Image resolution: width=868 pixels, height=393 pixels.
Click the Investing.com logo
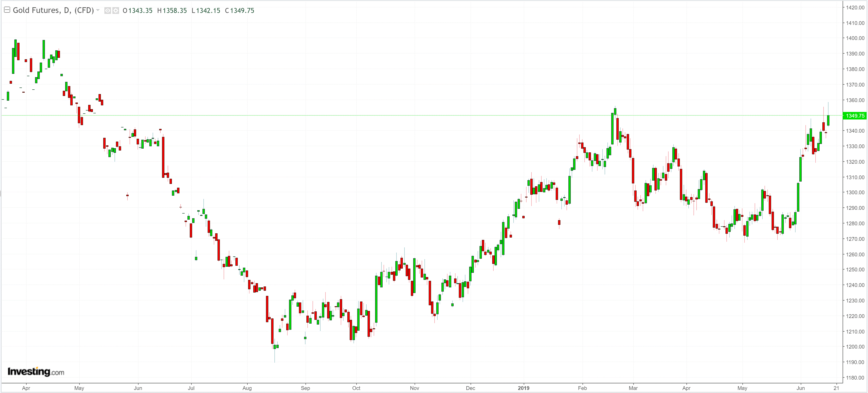click(x=36, y=371)
